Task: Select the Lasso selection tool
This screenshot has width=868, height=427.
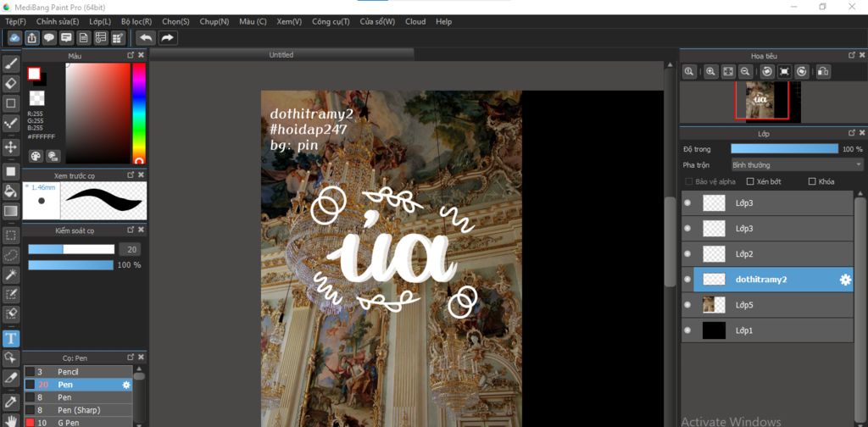Action: pyautogui.click(x=10, y=254)
